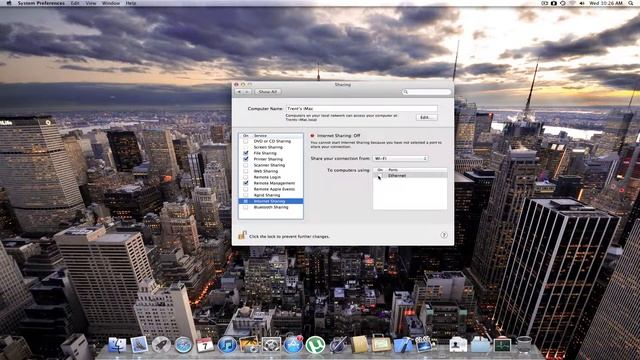Open the Share your connection from dropdown
The width and height of the screenshot is (640, 360).
[x=400, y=158]
